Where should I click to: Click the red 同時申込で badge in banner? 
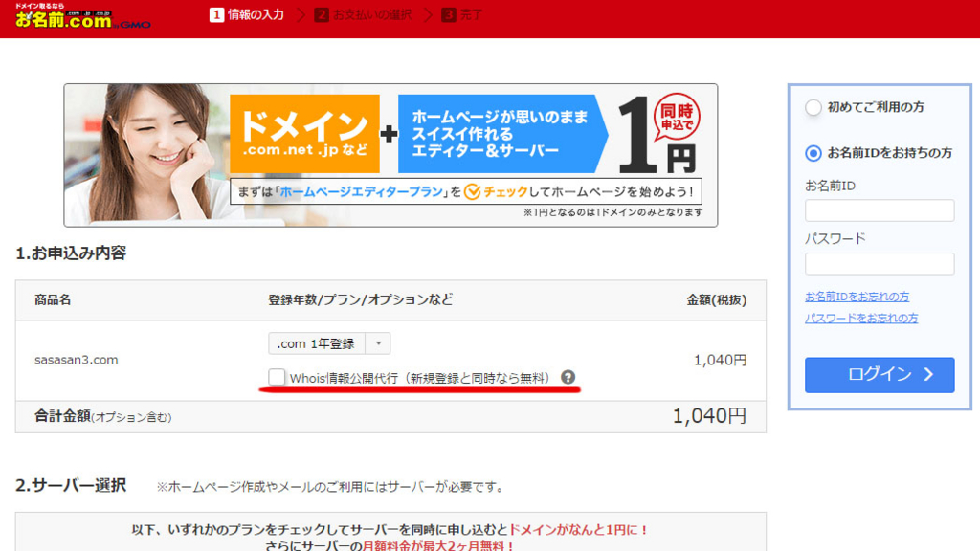point(678,116)
